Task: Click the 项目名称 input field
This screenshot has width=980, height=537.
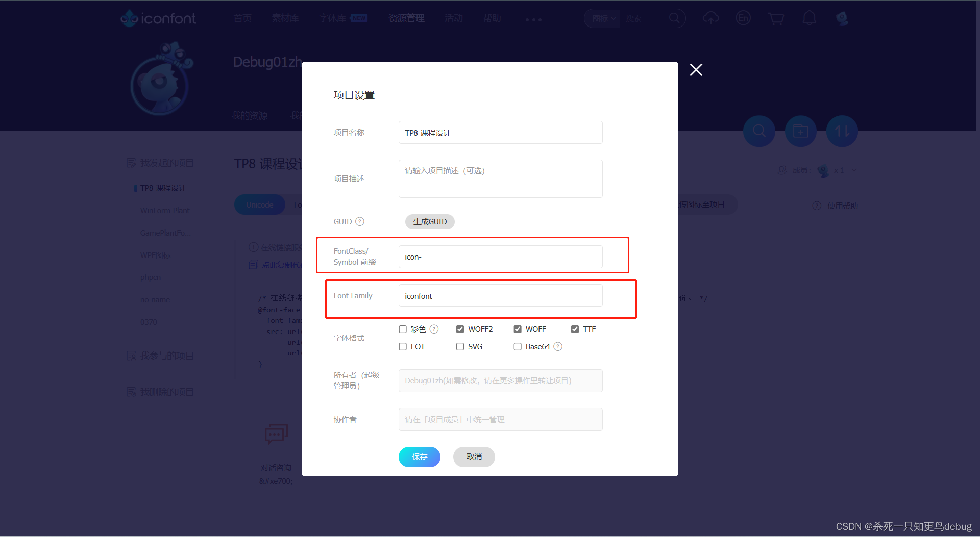Action: pyautogui.click(x=500, y=132)
